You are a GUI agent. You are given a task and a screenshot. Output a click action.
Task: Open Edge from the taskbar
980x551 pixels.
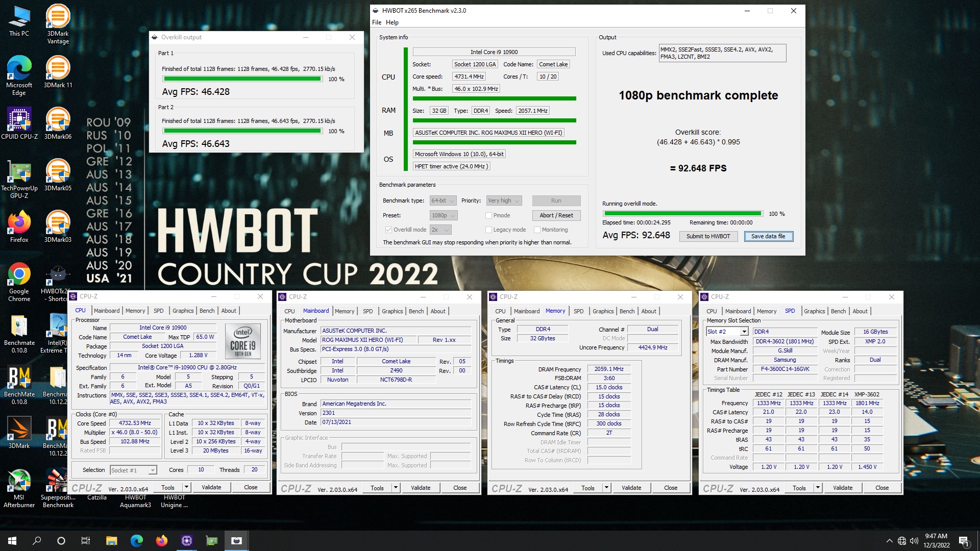pyautogui.click(x=137, y=541)
